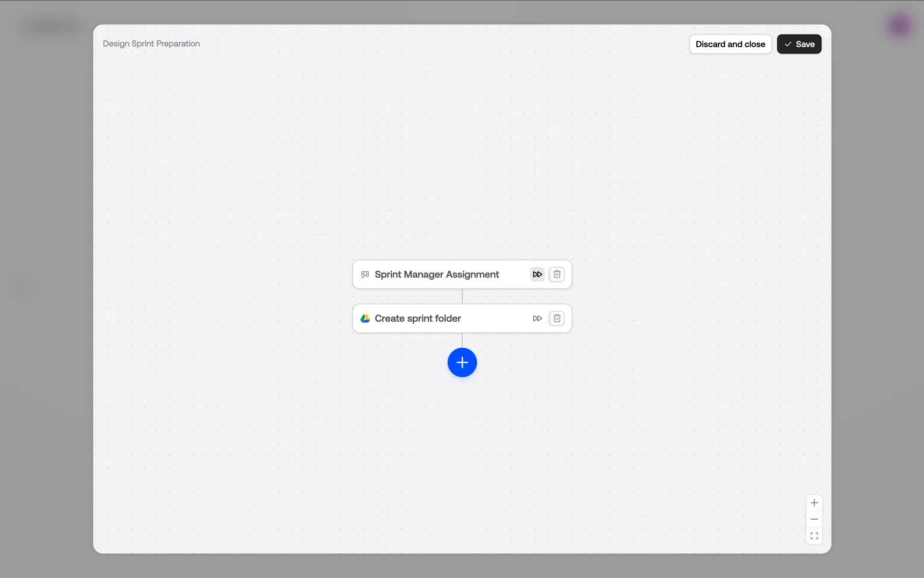This screenshot has width=924, height=578.
Task: Open the purple user avatar in the corner
Action: [899, 26]
